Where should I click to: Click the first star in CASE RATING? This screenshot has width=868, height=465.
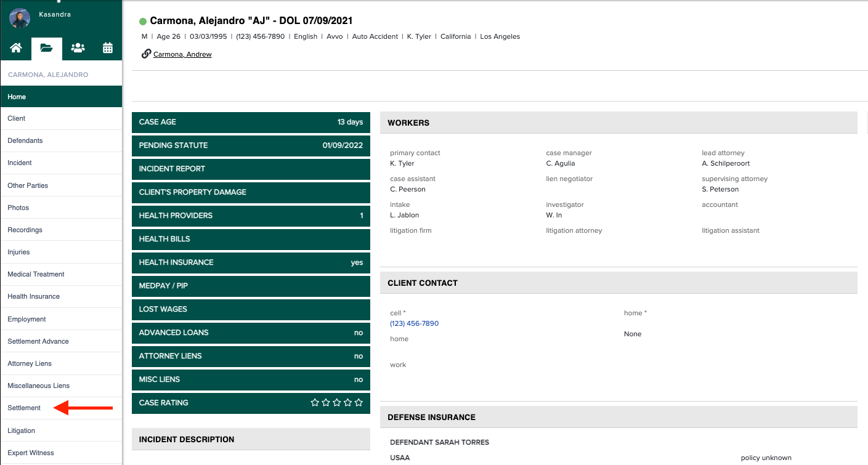(x=314, y=402)
